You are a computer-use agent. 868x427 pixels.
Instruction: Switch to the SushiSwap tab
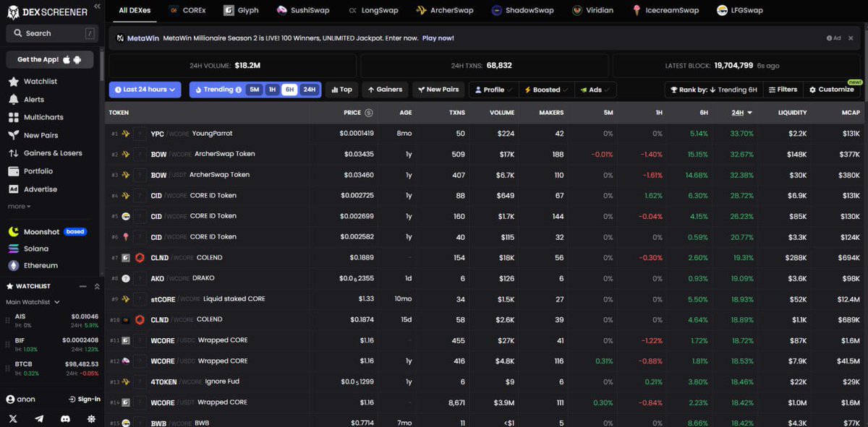click(303, 10)
